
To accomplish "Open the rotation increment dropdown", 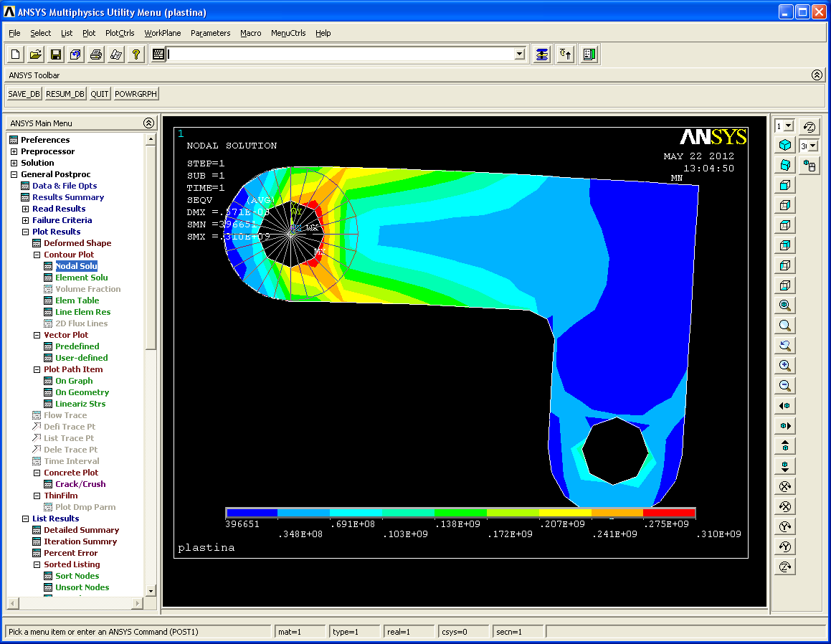I will (x=814, y=146).
